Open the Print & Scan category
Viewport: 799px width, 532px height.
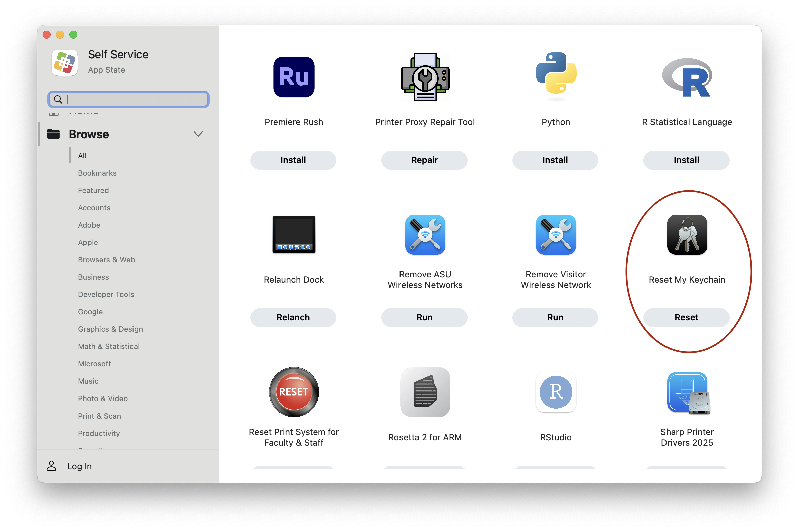pyautogui.click(x=99, y=415)
